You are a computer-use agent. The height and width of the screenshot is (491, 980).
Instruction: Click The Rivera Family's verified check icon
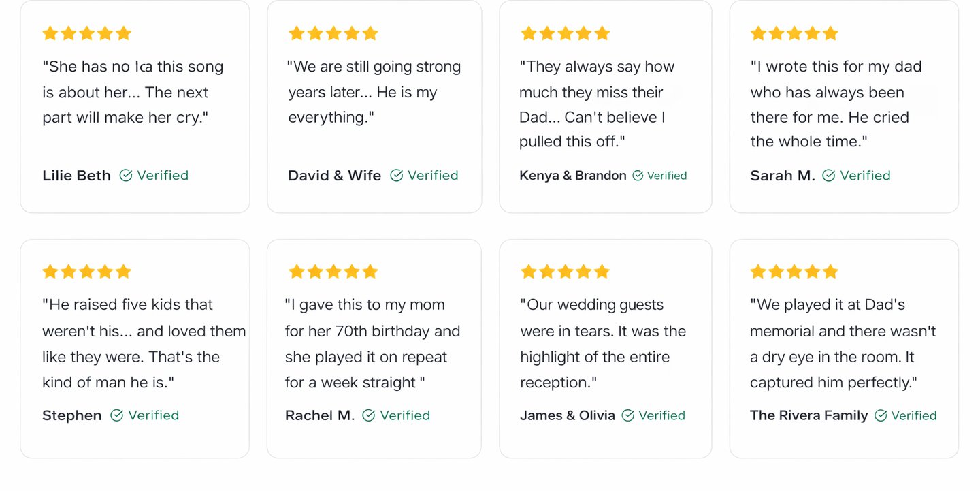point(881,415)
